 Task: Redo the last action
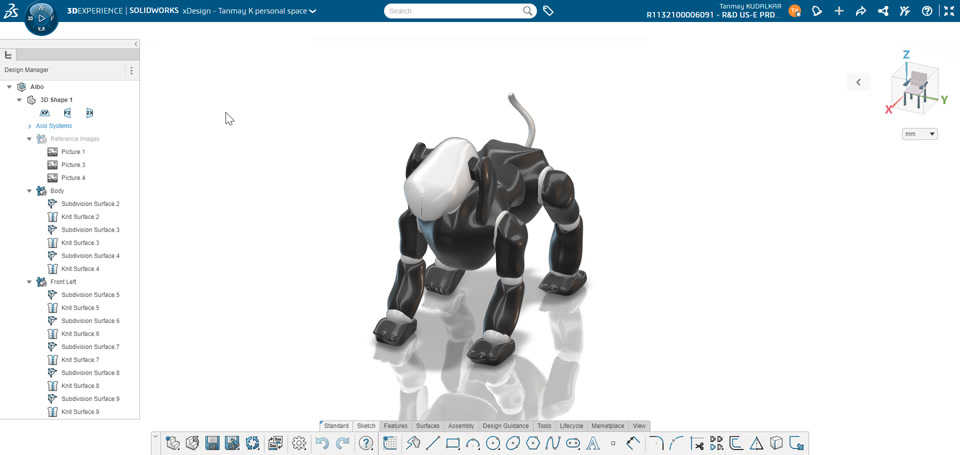(x=343, y=443)
